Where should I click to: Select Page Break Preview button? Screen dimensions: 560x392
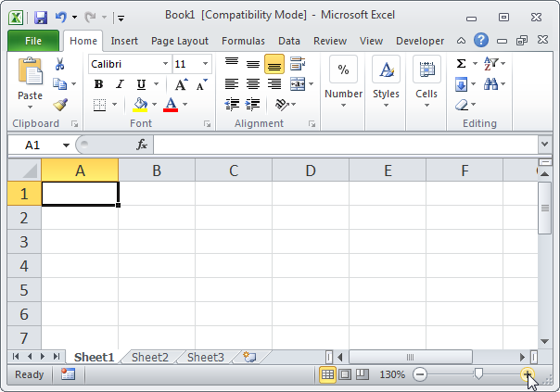point(363,374)
